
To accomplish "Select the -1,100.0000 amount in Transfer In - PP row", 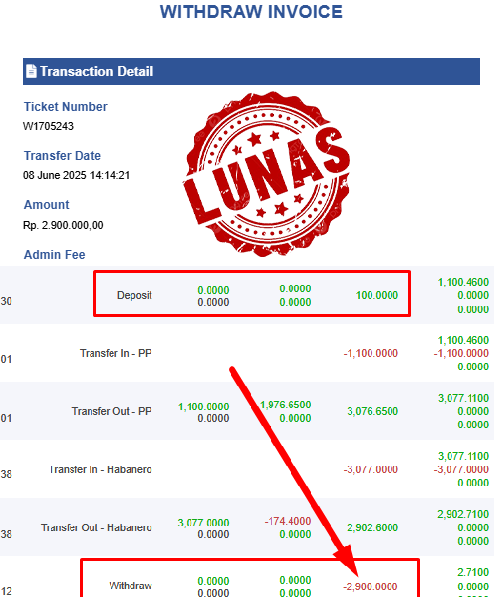I will pyautogui.click(x=371, y=353).
